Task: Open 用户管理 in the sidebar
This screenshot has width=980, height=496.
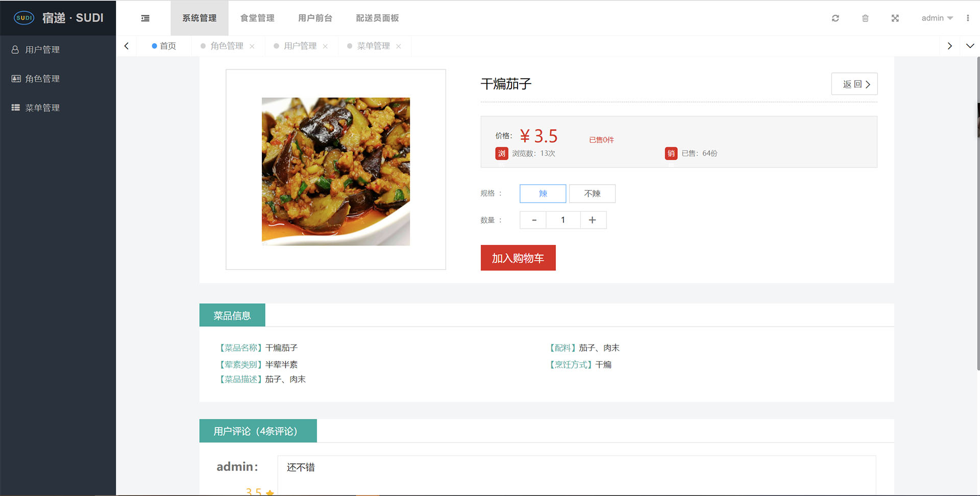Action: pos(58,49)
